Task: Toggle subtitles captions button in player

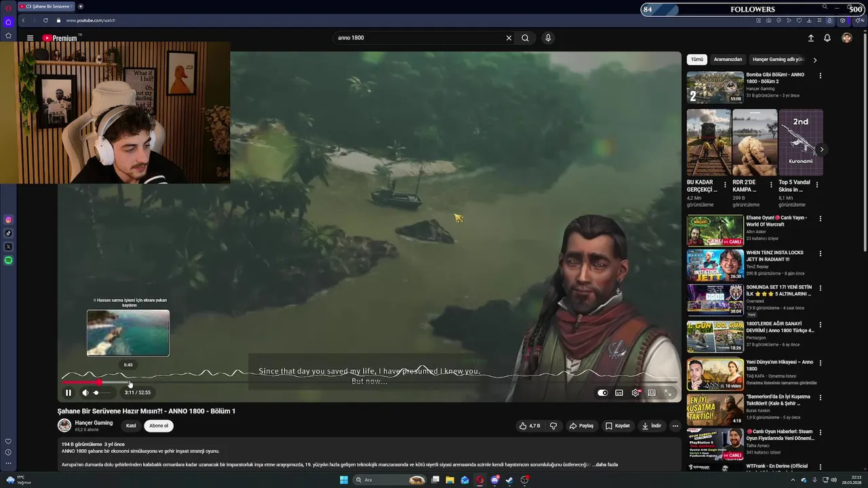Action: click(x=619, y=392)
